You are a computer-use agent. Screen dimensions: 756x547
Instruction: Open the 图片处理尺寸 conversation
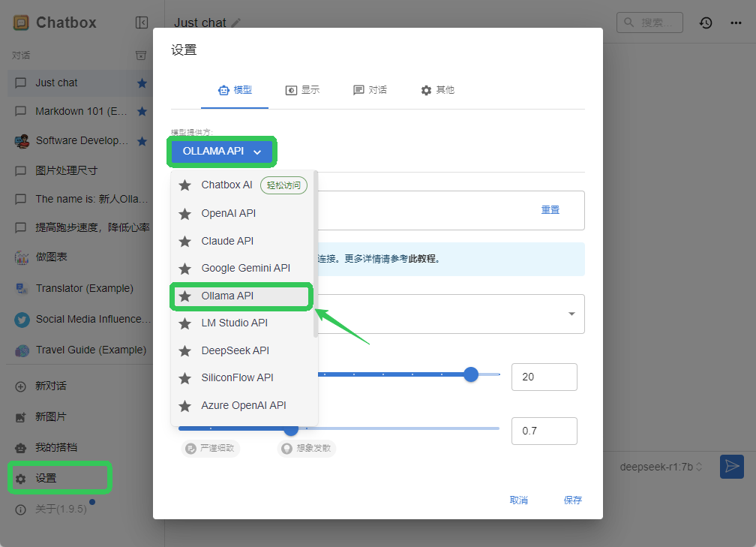79,171
